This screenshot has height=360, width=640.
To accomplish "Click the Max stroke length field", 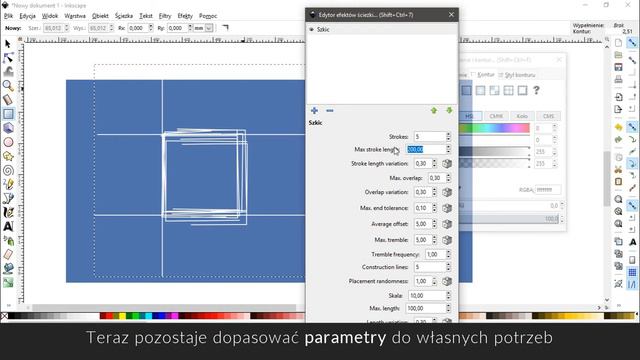I will click(x=426, y=149).
